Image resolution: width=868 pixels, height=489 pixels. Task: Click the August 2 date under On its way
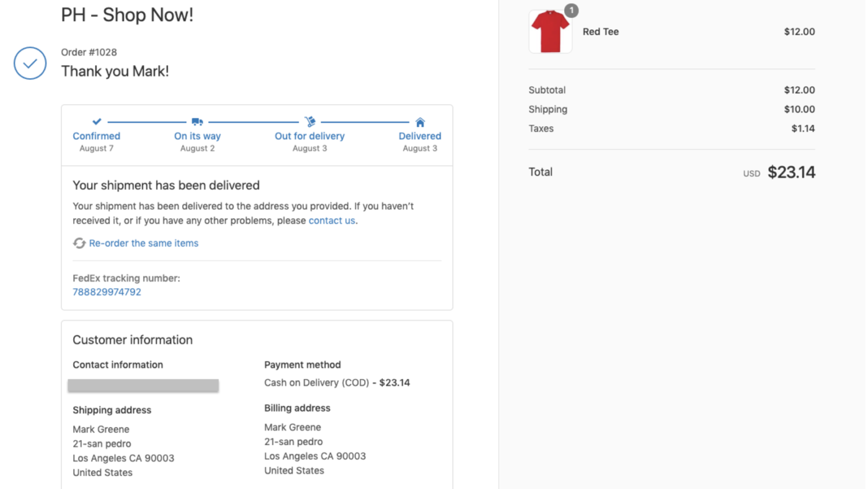tap(197, 148)
